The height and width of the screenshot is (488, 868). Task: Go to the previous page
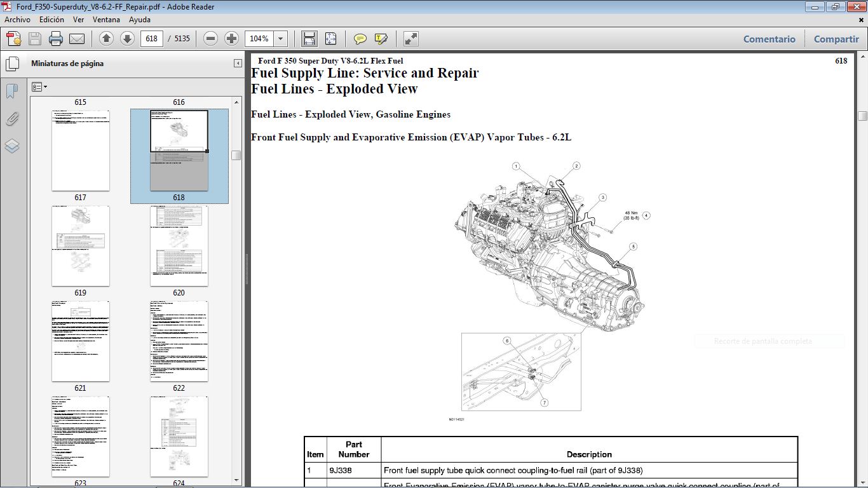[106, 39]
